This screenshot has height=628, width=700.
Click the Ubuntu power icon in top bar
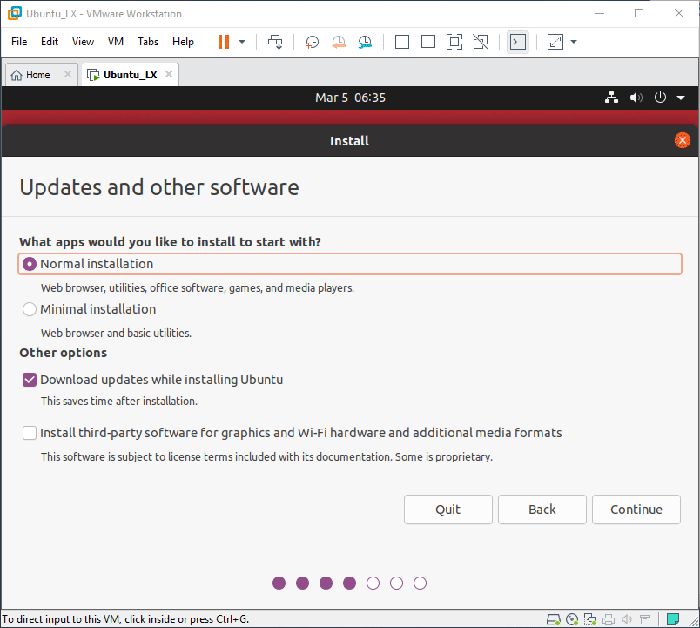pyautogui.click(x=660, y=97)
